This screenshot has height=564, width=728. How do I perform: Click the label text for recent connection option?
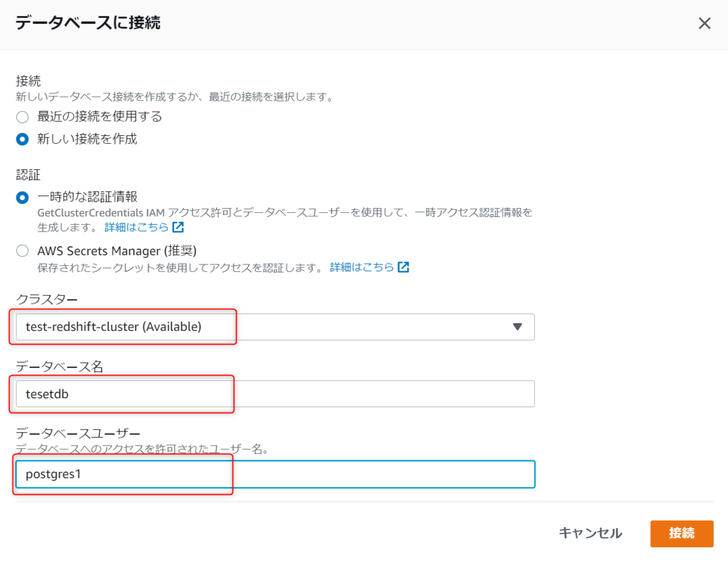[x=99, y=116]
